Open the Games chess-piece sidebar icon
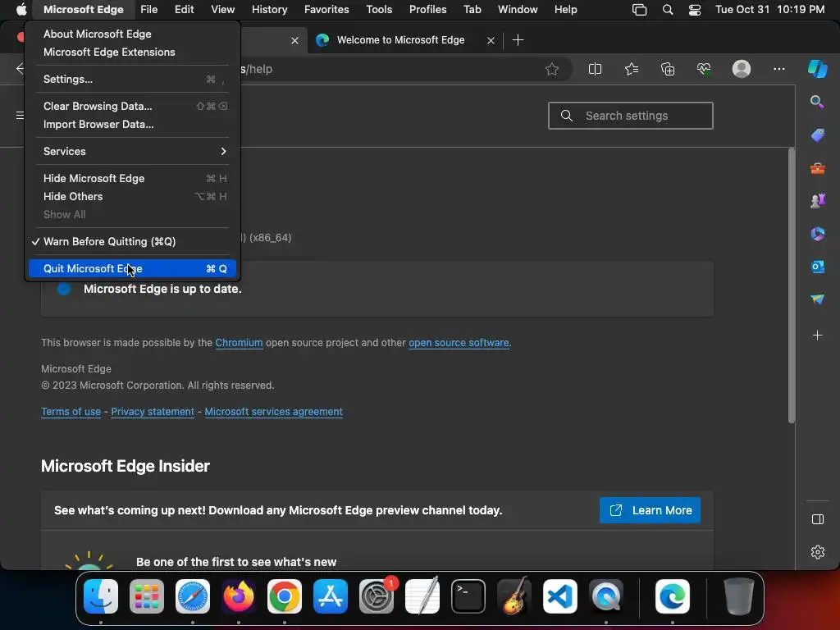Viewport: 840px width, 630px height. 818,201
